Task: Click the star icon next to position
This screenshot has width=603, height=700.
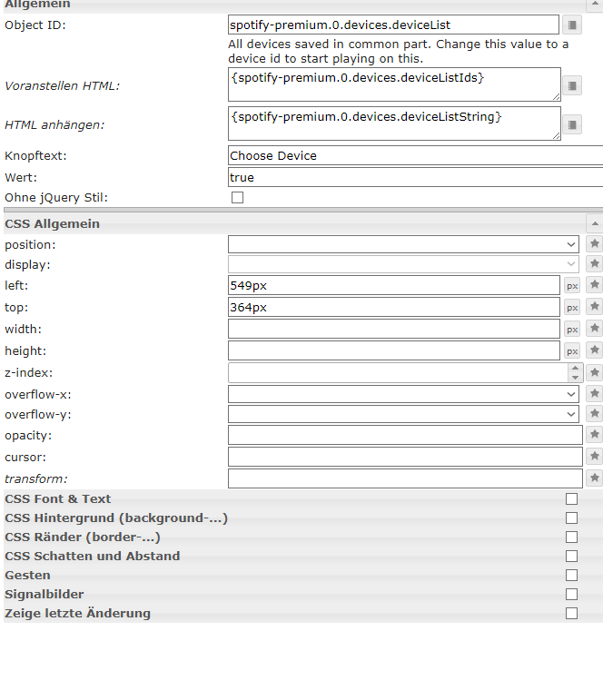Action: (x=594, y=244)
